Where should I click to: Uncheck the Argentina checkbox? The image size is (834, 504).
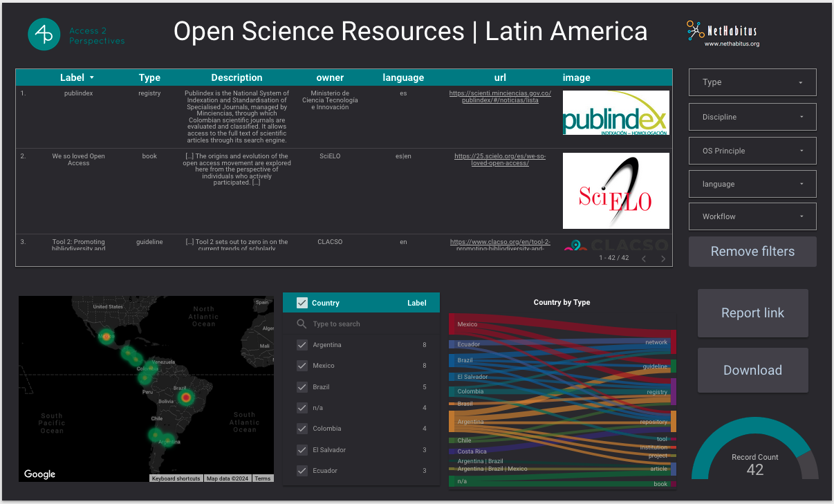[x=302, y=344]
